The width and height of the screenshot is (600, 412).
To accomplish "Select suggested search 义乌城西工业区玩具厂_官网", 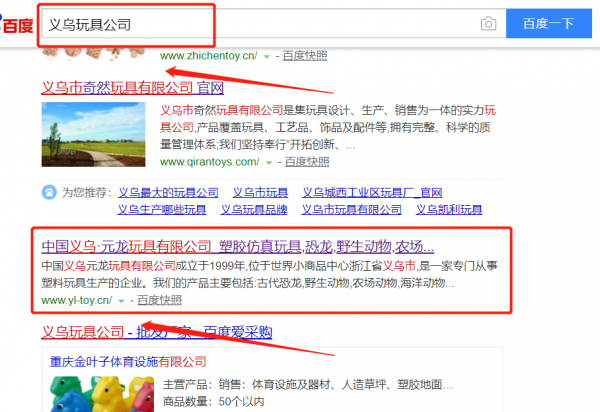I will click(x=372, y=192).
